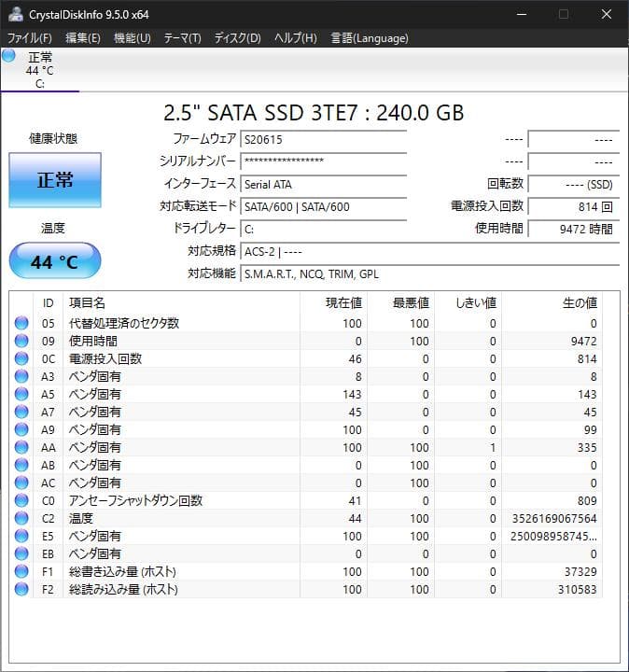This screenshot has height=672, width=629.
Task: Click the status orb for attribute C2
Action: tap(21, 518)
